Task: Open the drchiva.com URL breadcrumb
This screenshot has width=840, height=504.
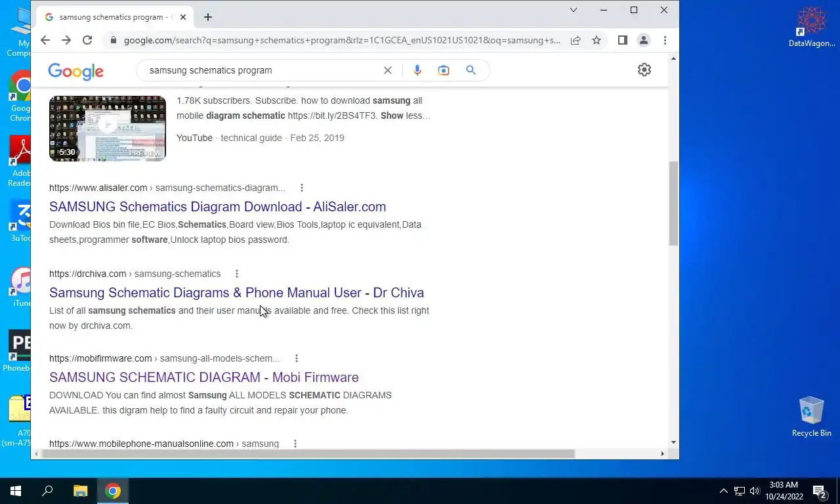Action: tap(135, 274)
